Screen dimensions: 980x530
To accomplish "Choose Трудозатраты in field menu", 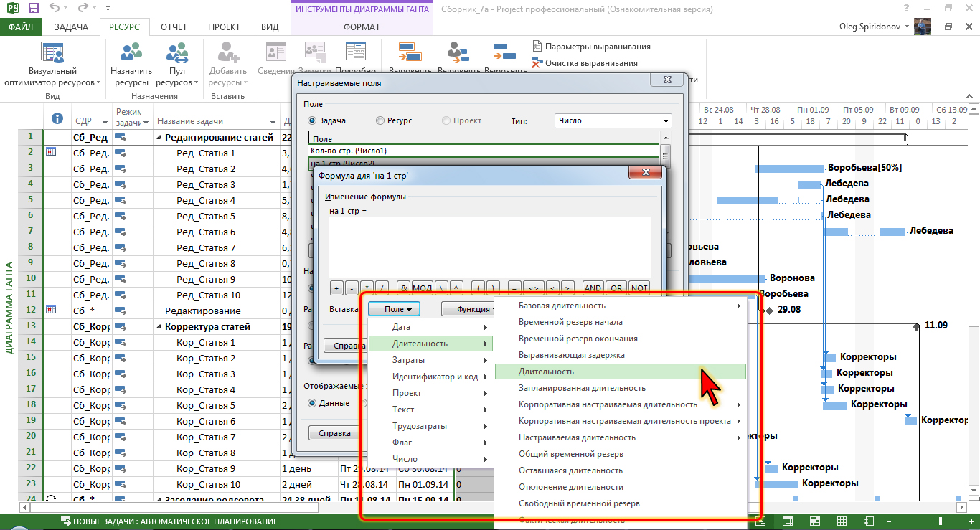I will [430, 426].
